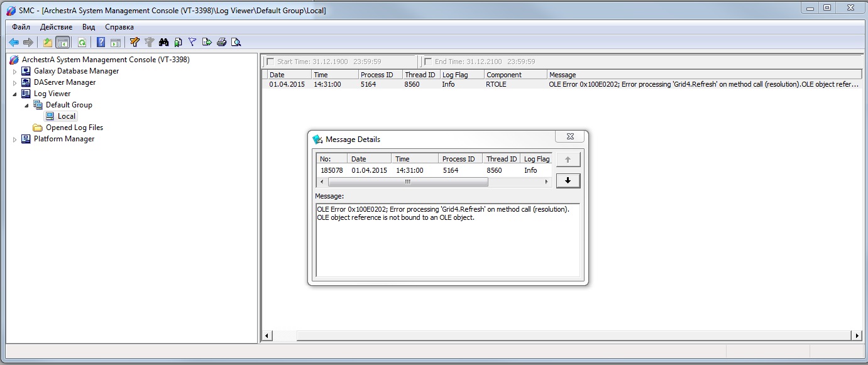Click the No: column header in Message Details
Image resolution: width=868 pixels, height=365 pixels.
(331, 159)
